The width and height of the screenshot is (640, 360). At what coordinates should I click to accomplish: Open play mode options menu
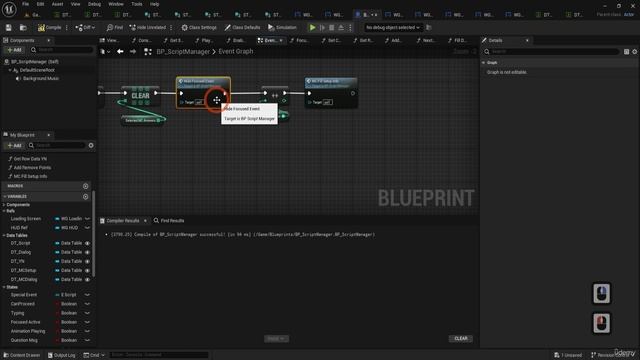coord(350,27)
